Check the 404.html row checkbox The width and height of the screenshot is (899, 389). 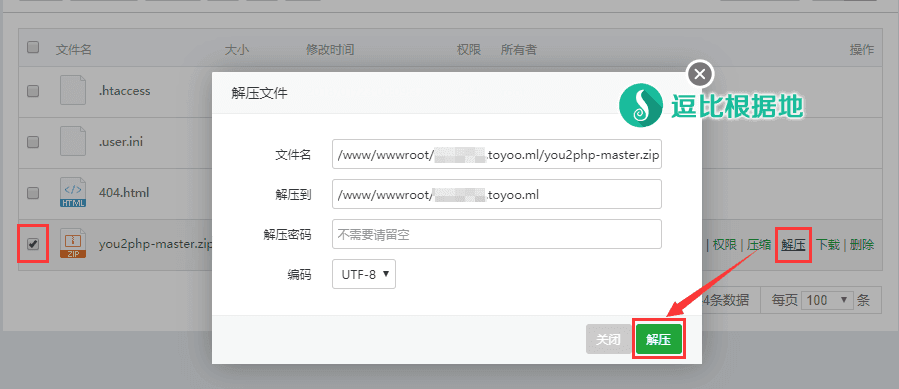click(33, 193)
